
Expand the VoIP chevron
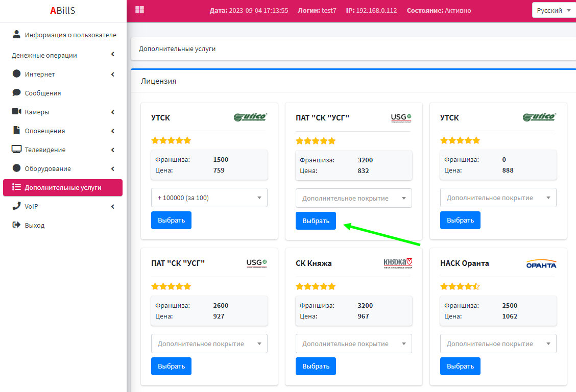coord(113,207)
